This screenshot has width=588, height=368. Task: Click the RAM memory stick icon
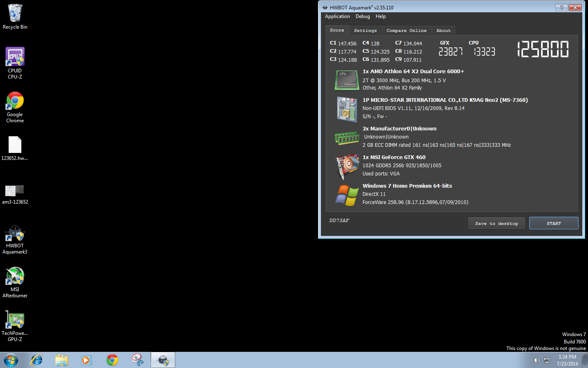click(x=347, y=138)
